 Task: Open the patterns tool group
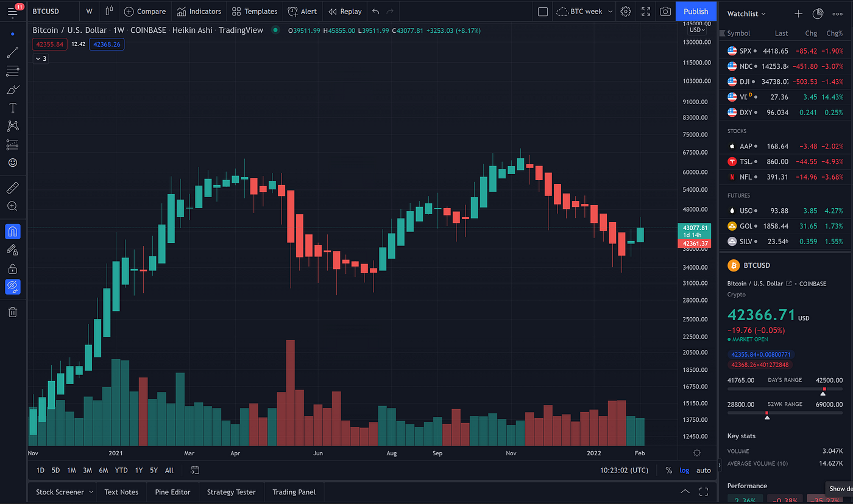(13, 126)
